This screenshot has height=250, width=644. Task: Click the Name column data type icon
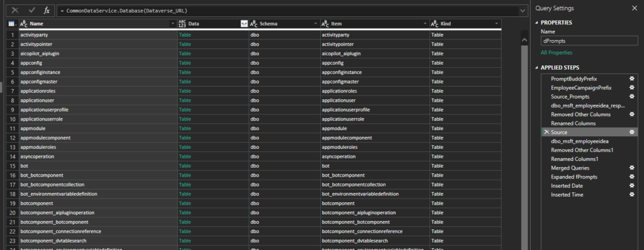pyautogui.click(x=24, y=24)
